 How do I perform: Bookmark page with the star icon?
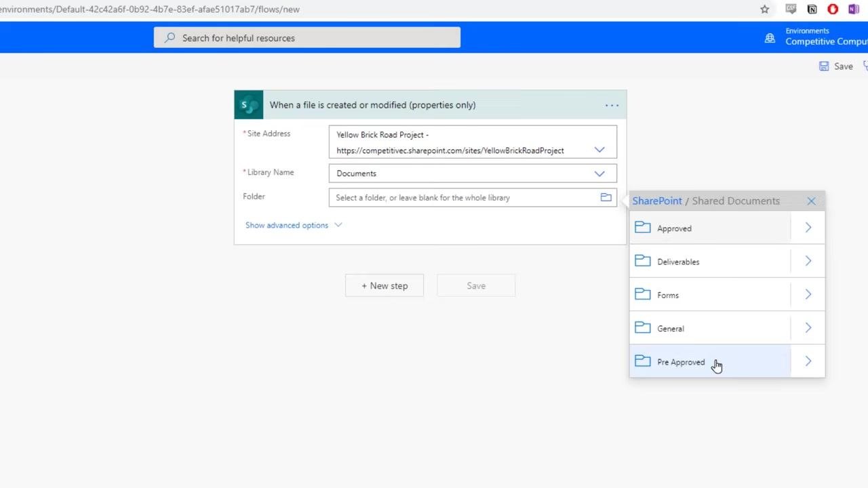(x=764, y=9)
